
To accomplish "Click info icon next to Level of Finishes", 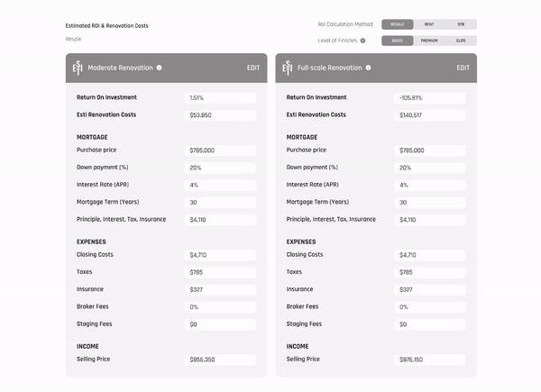I will tap(363, 41).
